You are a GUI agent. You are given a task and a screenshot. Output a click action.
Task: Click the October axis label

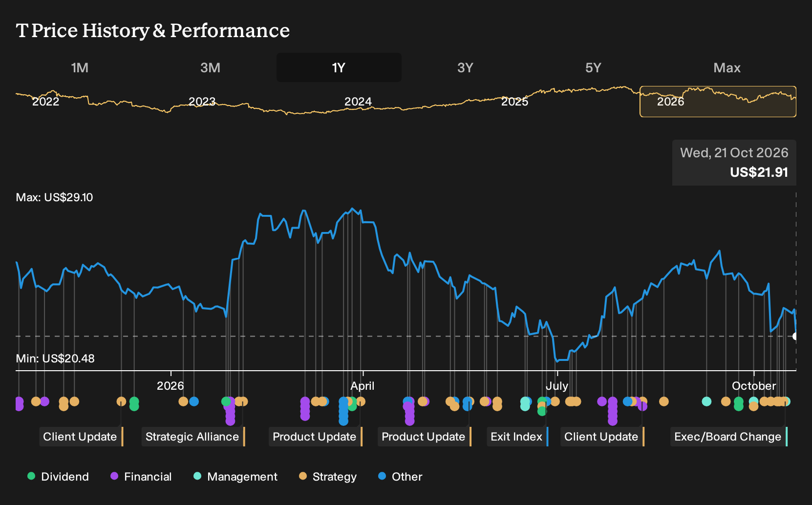coord(754,386)
